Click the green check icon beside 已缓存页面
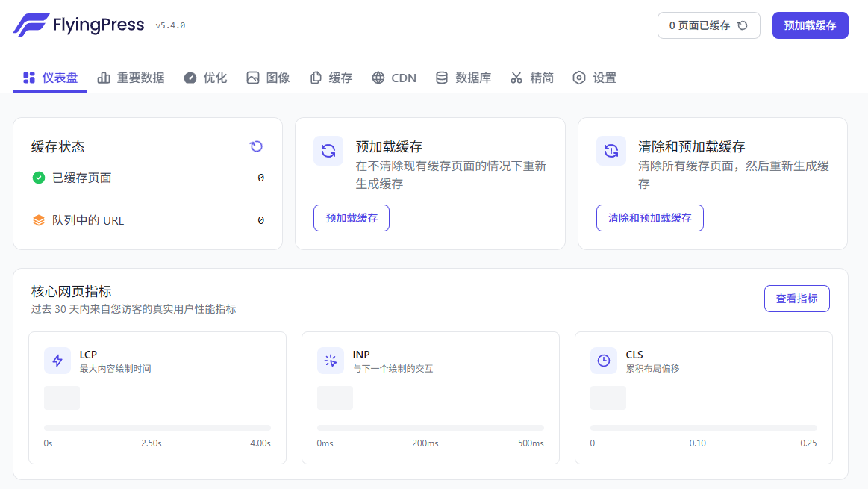The height and width of the screenshot is (489, 868). click(39, 178)
